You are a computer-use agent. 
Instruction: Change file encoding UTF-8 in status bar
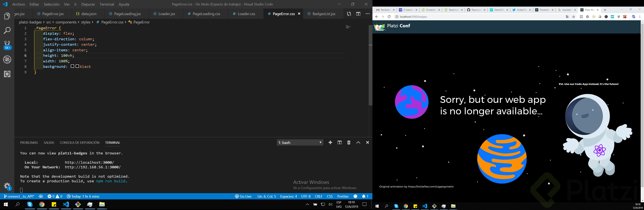(x=306, y=196)
